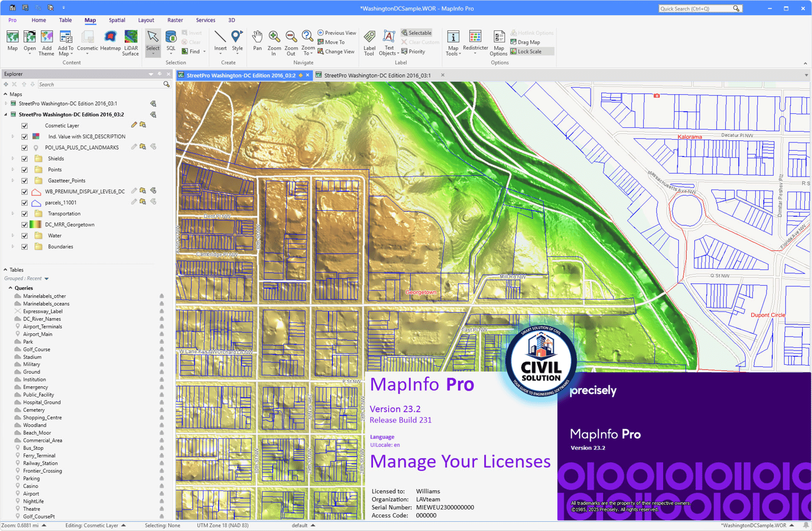
Task: Click the Previous View button
Action: point(337,33)
